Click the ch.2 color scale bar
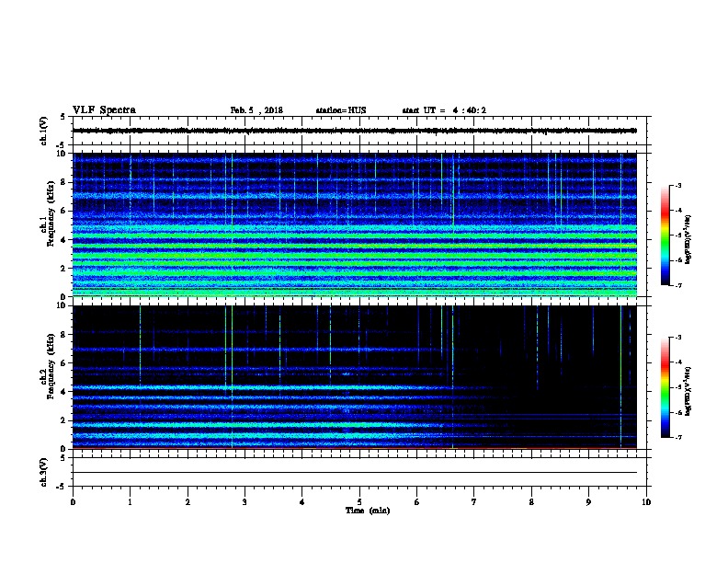 tap(665, 387)
